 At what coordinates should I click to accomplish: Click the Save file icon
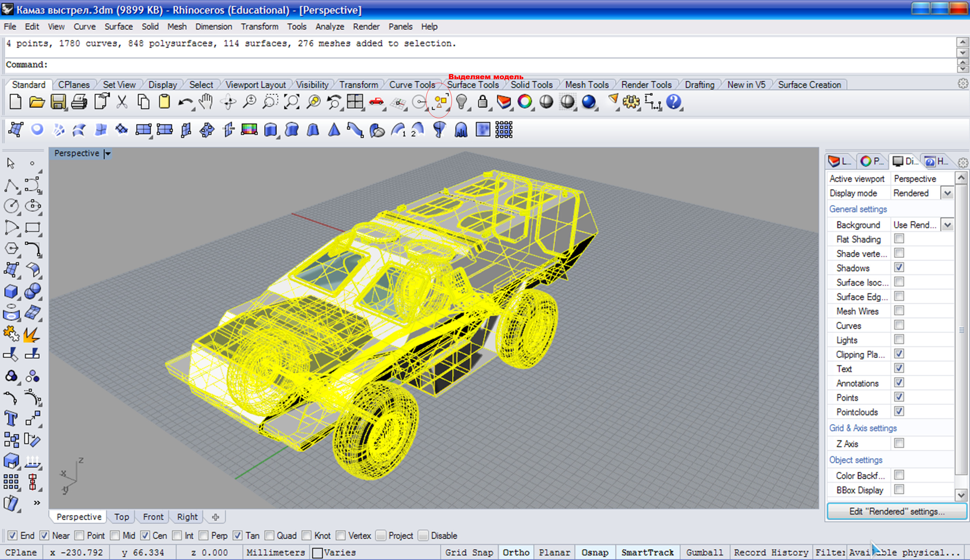point(58,102)
